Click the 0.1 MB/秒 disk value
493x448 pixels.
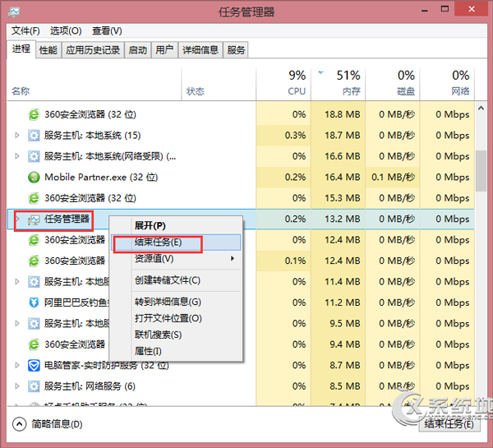point(393,177)
